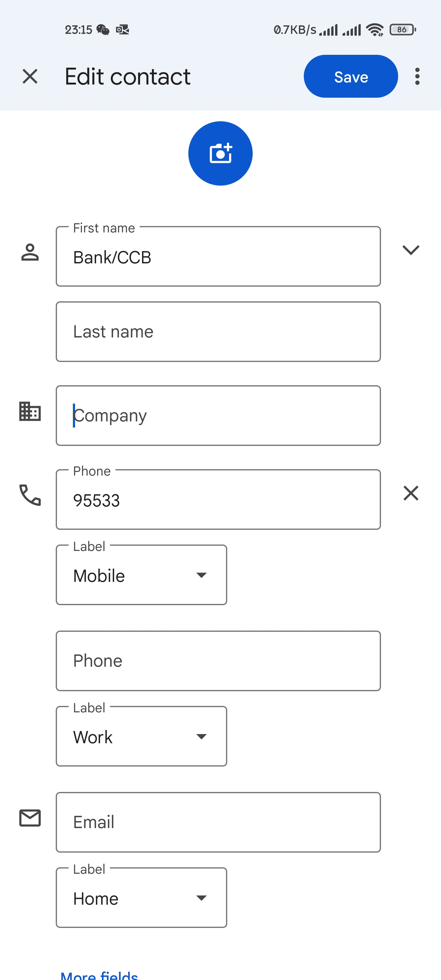Image resolution: width=441 pixels, height=980 pixels.
Task: Open the three-dot more options menu
Action: [x=417, y=77]
